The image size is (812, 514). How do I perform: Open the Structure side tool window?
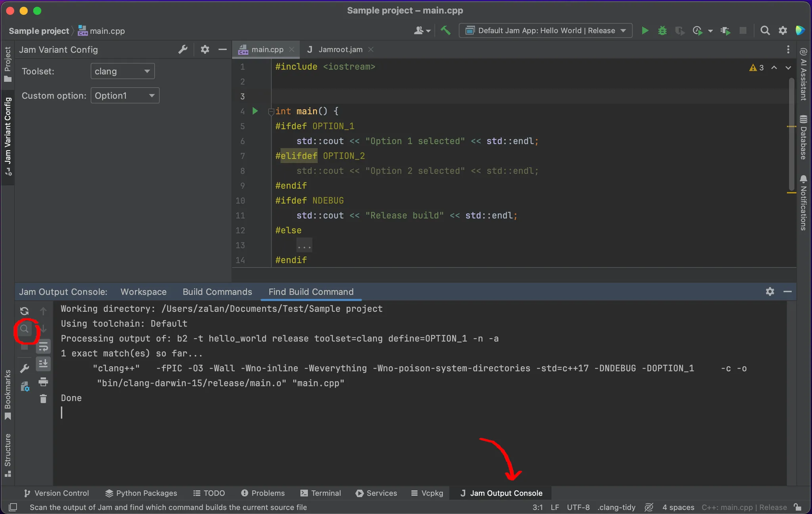click(8, 455)
